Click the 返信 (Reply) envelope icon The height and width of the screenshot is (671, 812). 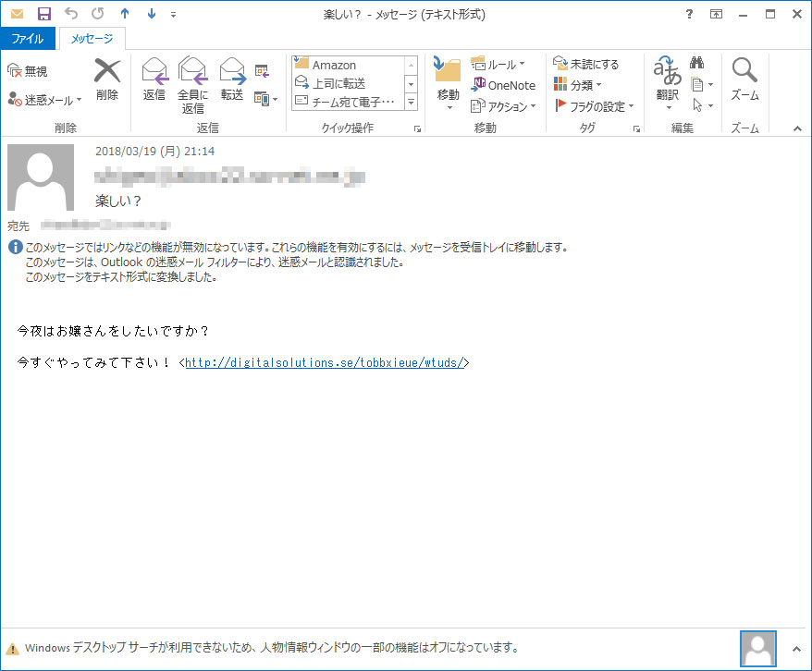[154, 72]
